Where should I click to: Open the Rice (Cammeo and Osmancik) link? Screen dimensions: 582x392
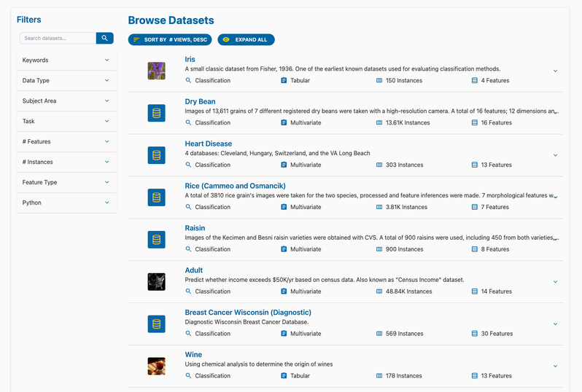click(x=236, y=186)
